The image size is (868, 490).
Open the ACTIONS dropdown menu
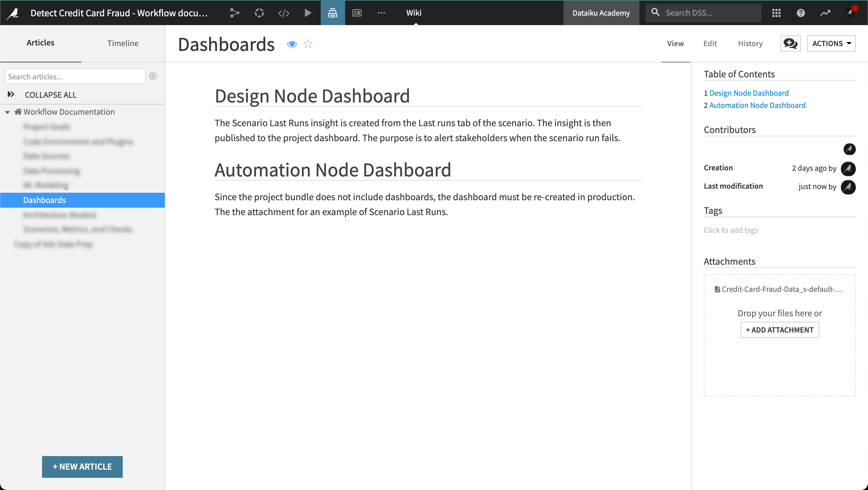pos(831,43)
